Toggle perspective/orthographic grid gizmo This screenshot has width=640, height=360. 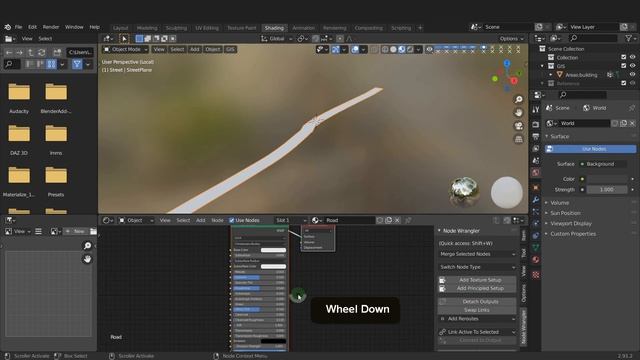(518, 139)
